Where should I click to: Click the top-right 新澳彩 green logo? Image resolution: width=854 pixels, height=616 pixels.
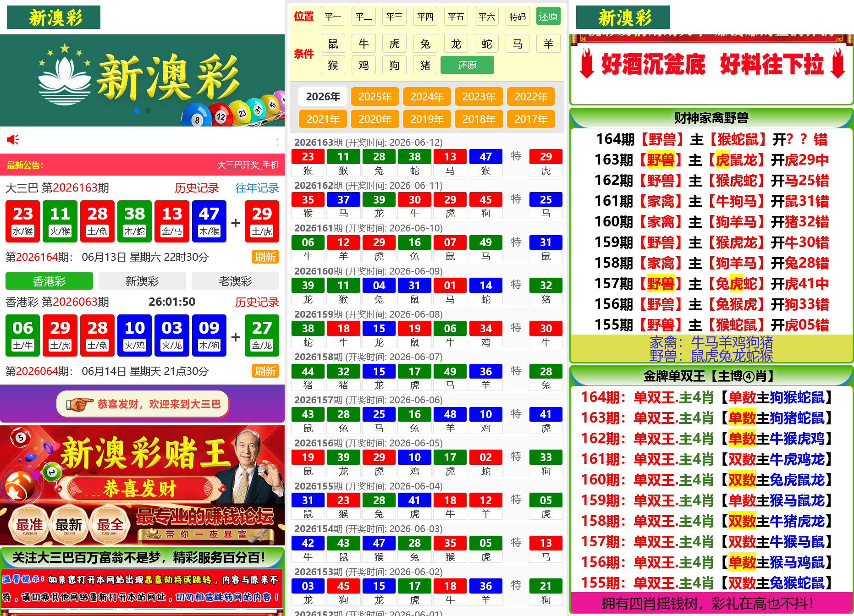point(623,17)
